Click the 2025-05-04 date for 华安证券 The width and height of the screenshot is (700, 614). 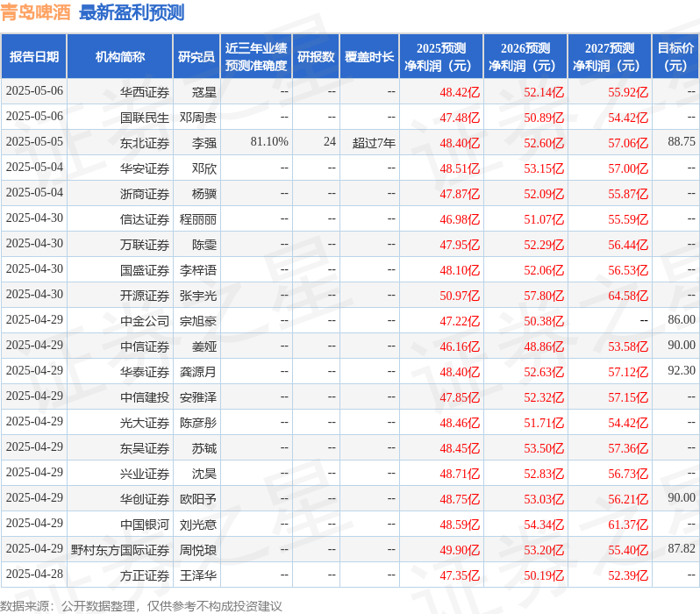tap(34, 168)
